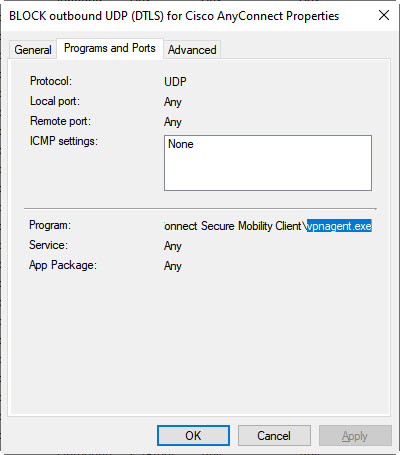Click the Local port Any value
This screenshot has height=455, width=400.
click(173, 102)
